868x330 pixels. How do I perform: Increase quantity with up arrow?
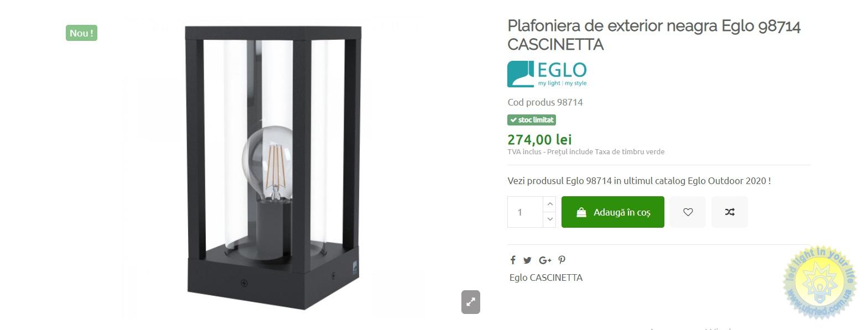[x=549, y=204]
